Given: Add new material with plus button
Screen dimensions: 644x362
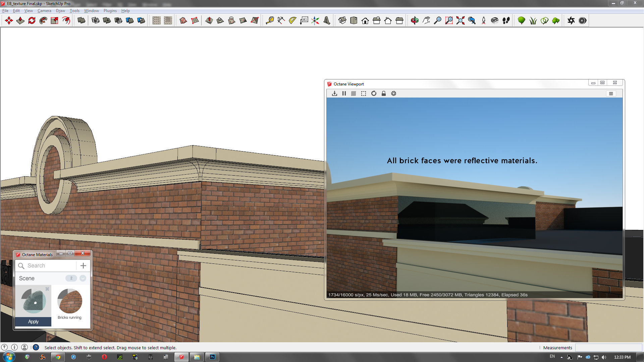Looking at the screenshot, I should click(83, 266).
